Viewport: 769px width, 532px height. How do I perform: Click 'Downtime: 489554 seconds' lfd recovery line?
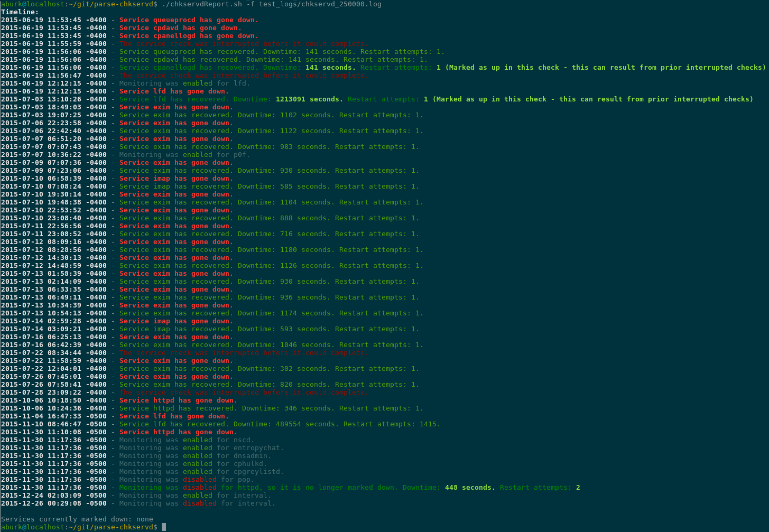(x=280, y=424)
